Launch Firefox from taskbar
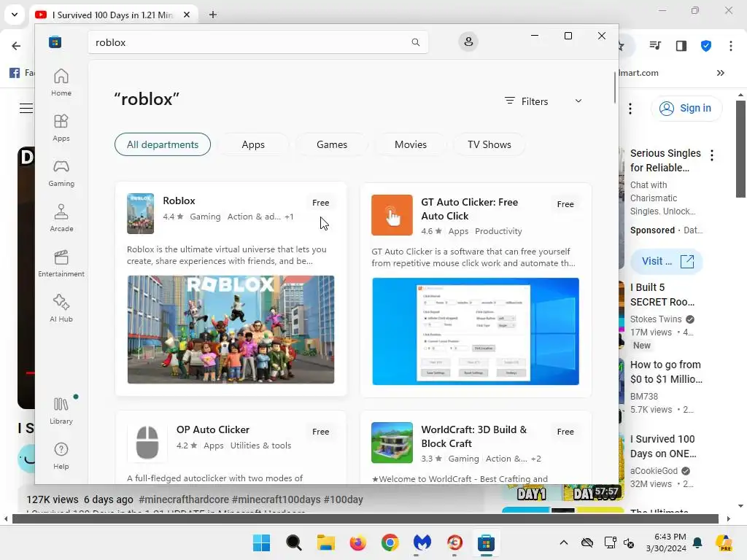The image size is (747, 560). (x=357, y=542)
